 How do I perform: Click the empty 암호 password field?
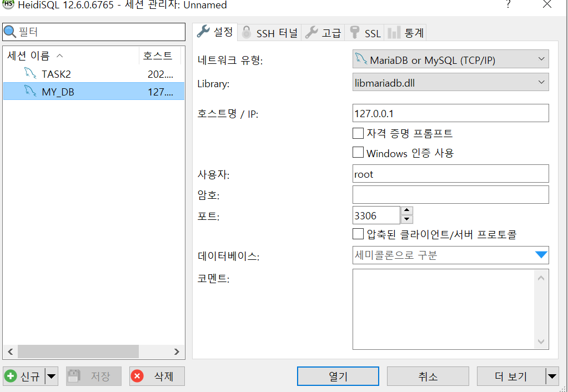pyautogui.click(x=451, y=195)
